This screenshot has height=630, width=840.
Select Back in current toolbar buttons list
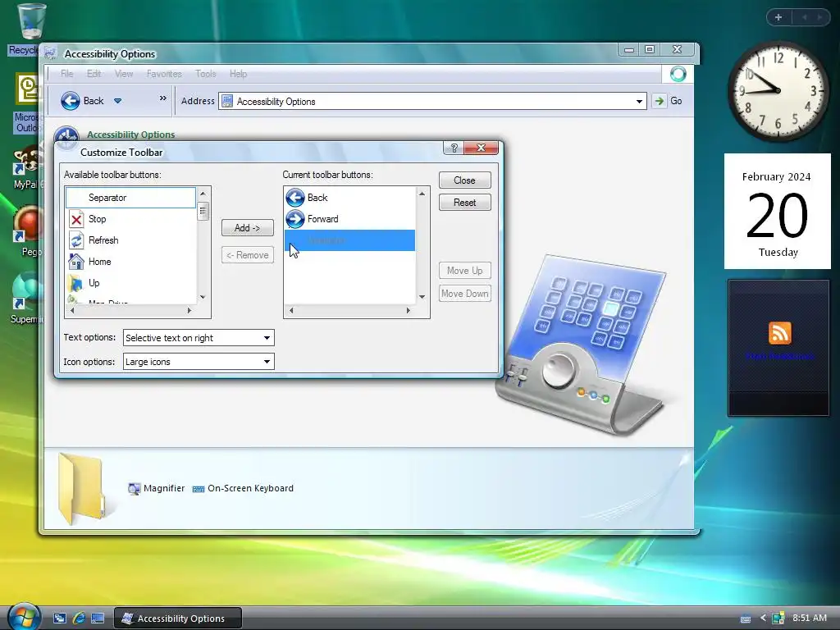pyautogui.click(x=349, y=198)
